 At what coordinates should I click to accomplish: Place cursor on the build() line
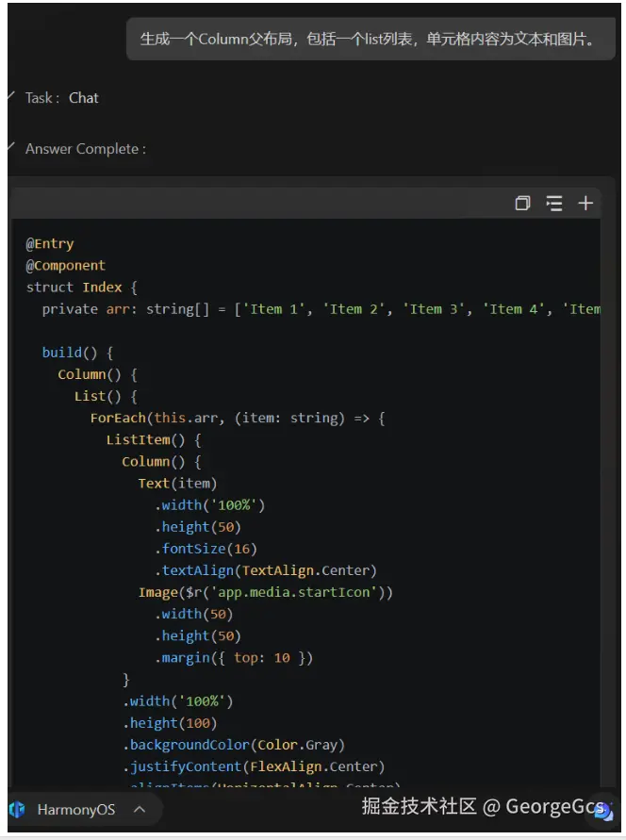(77, 353)
